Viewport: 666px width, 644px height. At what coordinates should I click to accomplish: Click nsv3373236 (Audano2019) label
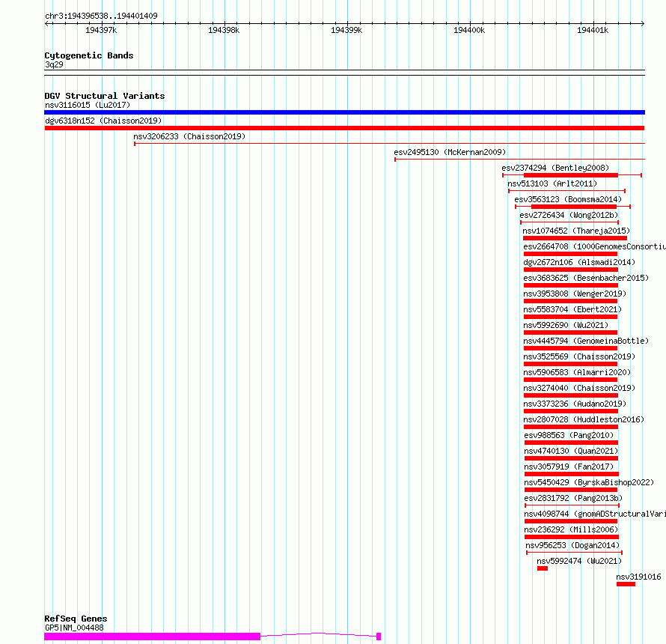(x=575, y=404)
